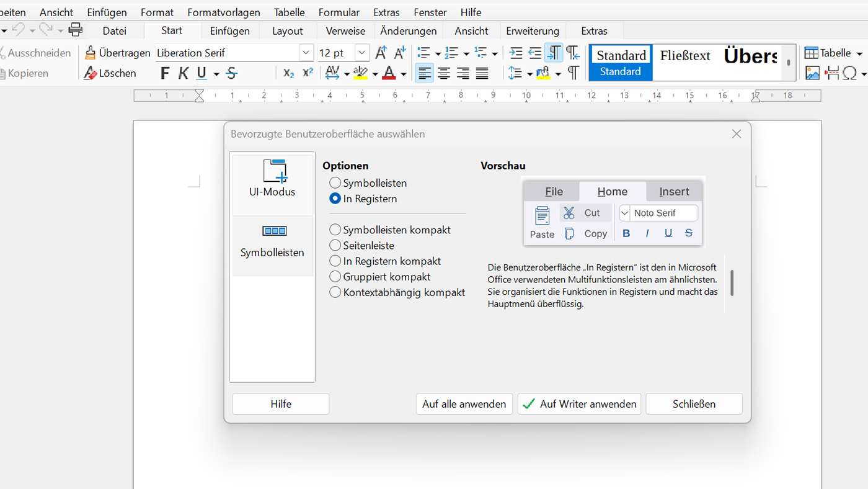The width and height of the screenshot is (868, 489).
Task: Click Auf Writer anwenden button
Action: point(580,404)
